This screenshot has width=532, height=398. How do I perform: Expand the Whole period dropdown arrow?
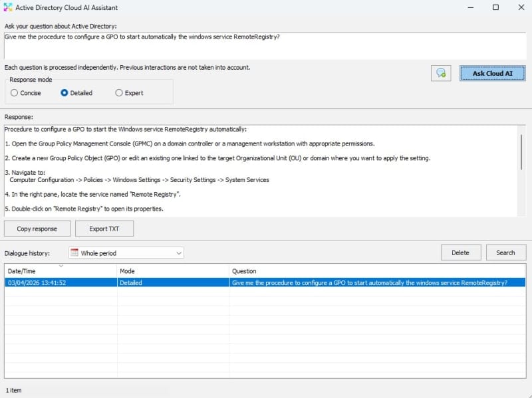click(178, 253)
